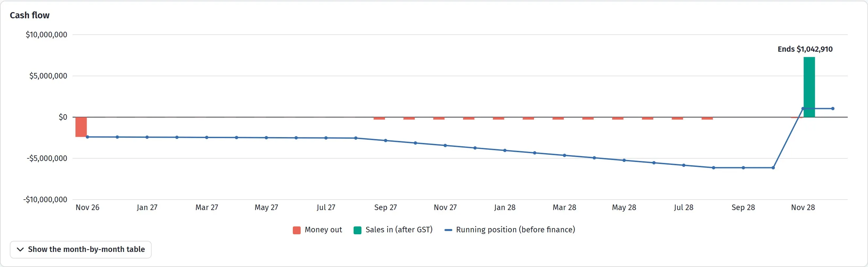868x267 pixels.
Task: Click the red Money out legend swatch
Action: pyautogui.click(x=296, y=230)
